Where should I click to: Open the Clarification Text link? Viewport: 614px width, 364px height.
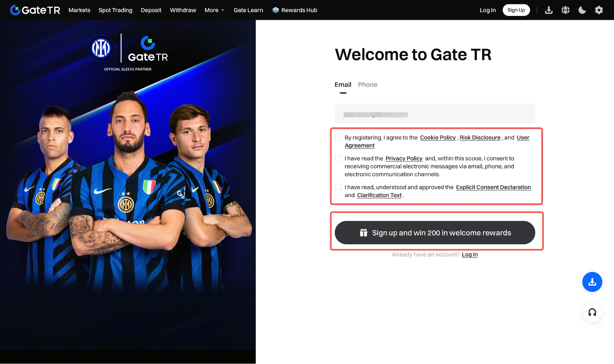coord(379,195)
